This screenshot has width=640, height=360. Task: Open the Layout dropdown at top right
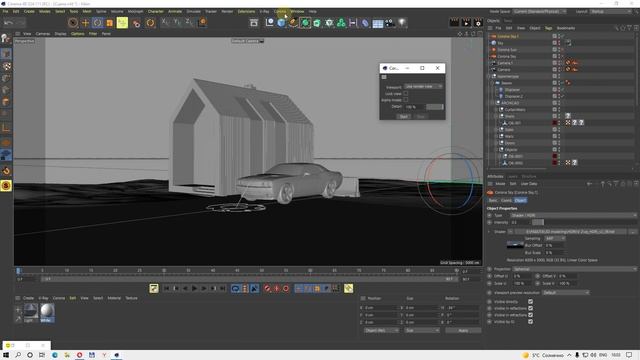(x=611, y=11)
